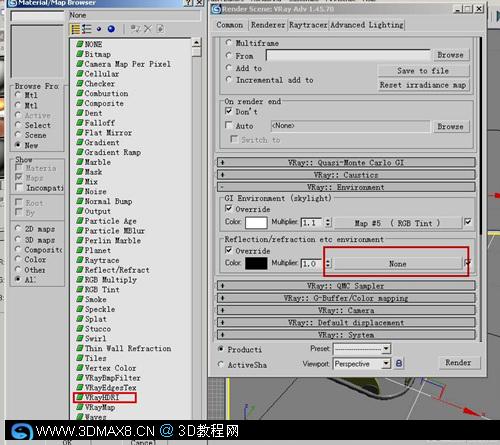
Task: Click the green map icon beside VRayMap
Action: pos(79,407)
